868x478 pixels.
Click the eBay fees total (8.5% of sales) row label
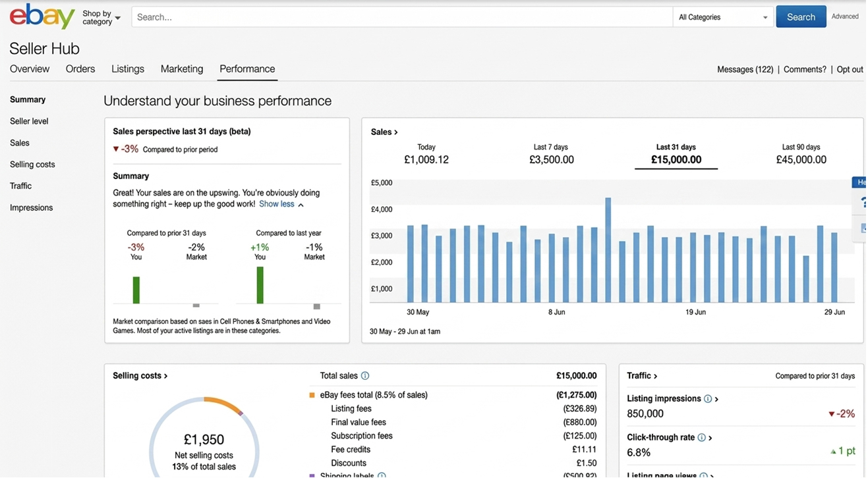pos(374,395)
